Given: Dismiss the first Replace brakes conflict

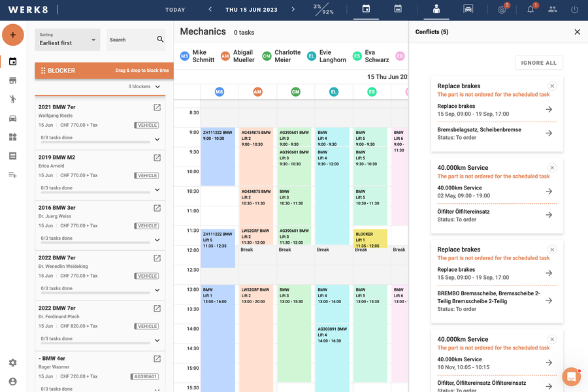Looking at the screenshot, I should (x=552, y=85).
